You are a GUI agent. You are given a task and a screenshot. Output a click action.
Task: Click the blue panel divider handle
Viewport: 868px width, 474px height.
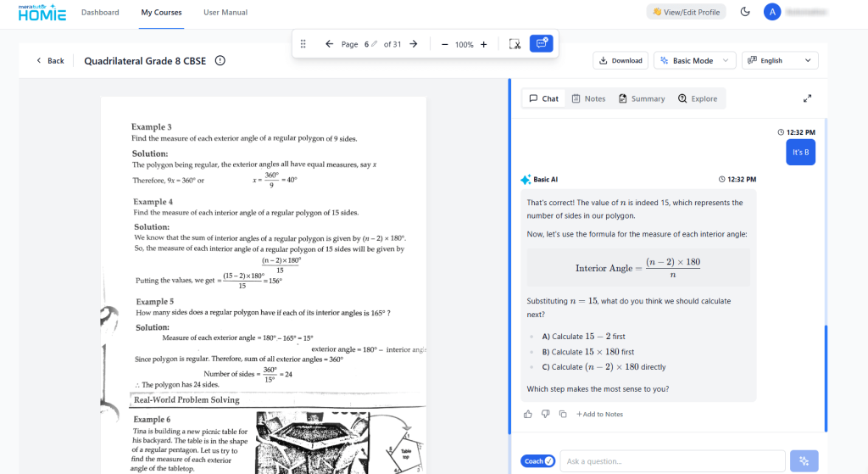(509, 256)
